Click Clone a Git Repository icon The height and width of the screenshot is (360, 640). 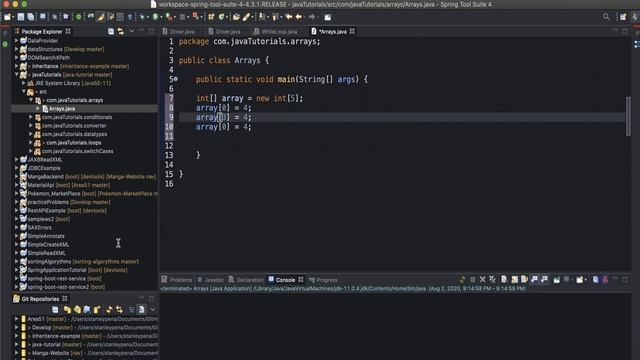(77, 310)
